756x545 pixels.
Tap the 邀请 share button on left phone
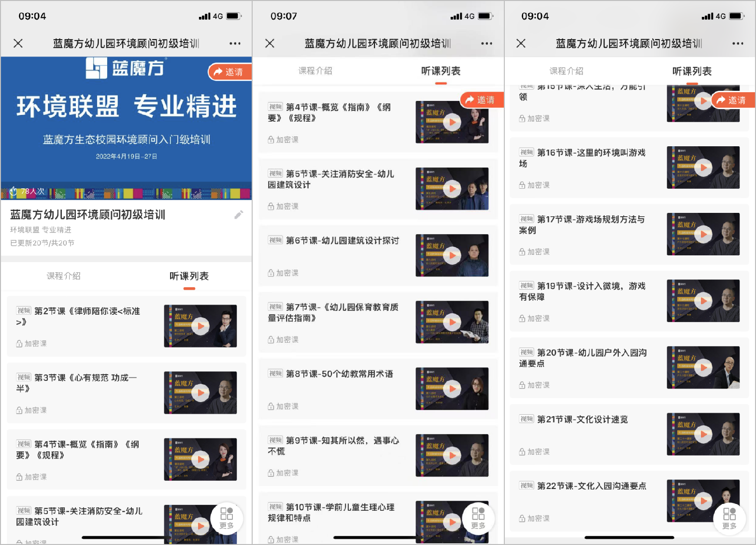click(230, 72)
